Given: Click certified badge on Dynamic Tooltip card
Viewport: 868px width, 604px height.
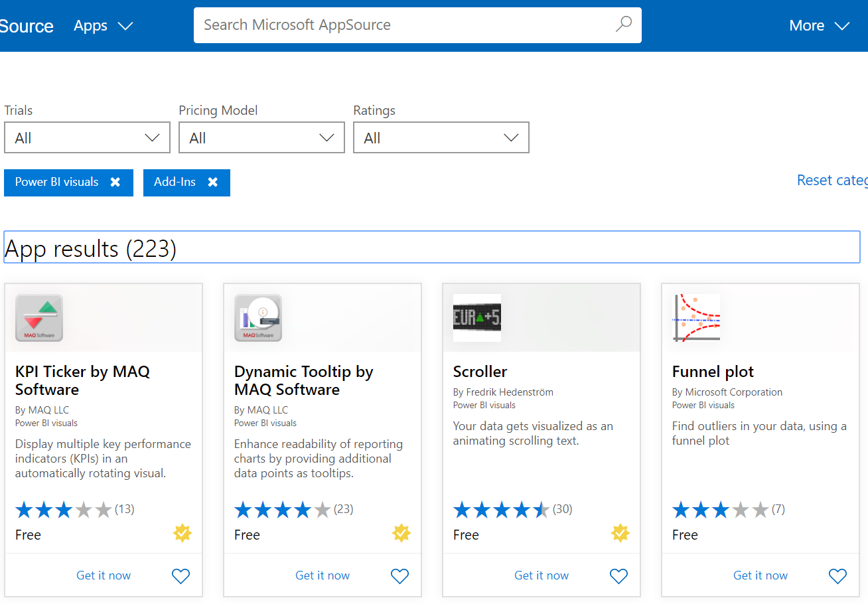Looking at the screenshot, I should (401, 533).
